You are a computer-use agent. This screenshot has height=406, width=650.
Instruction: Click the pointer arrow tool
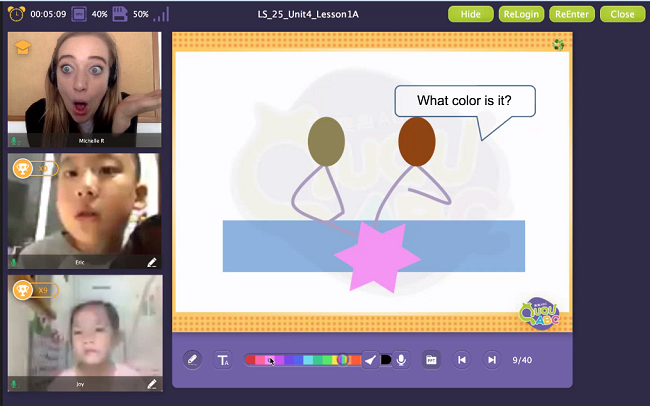tap(370, 360)
